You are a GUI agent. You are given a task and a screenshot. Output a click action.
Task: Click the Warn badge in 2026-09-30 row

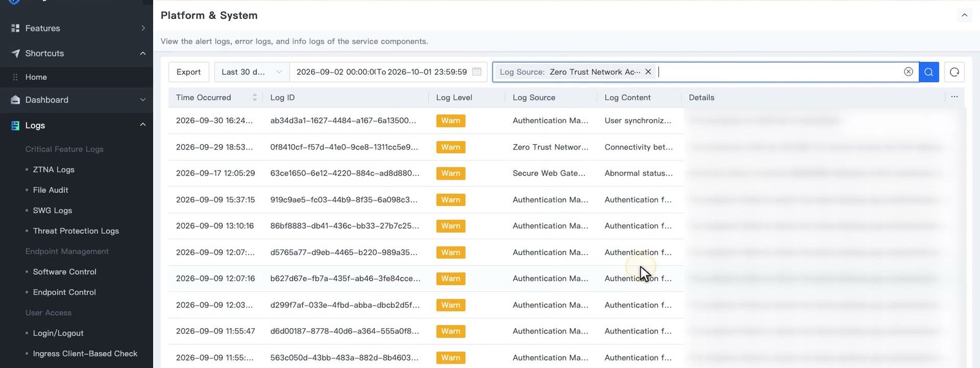pyautogui.click(x=451, y=121)
